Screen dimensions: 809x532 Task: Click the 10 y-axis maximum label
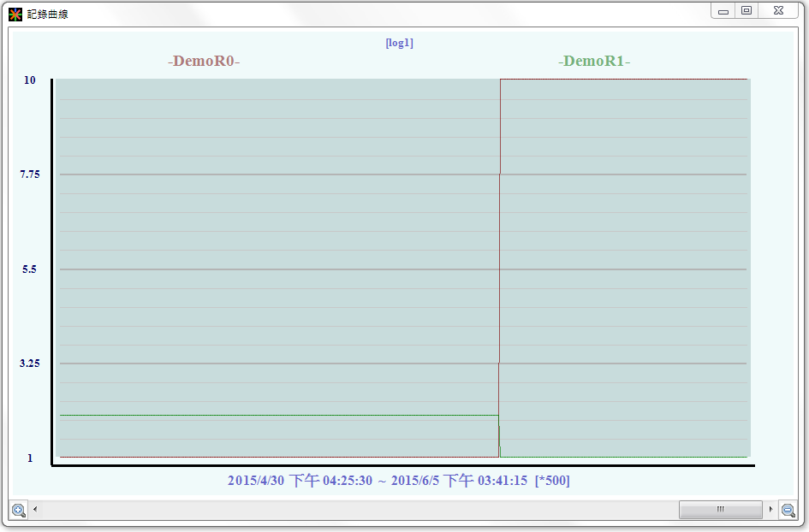click(30, 80)
